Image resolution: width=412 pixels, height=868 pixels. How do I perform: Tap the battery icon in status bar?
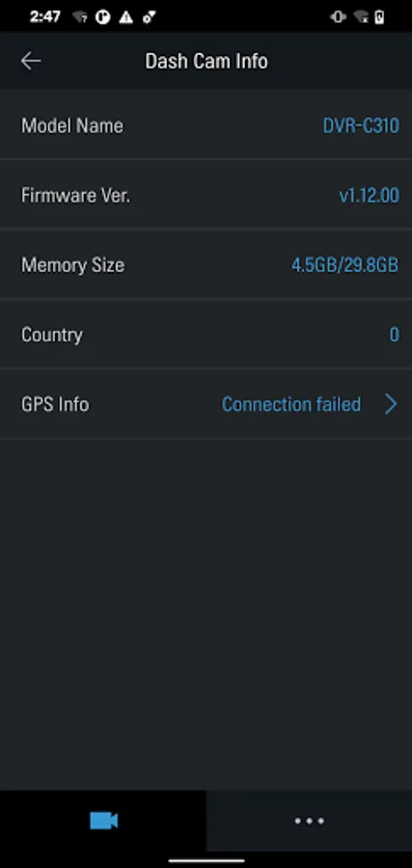[x=379, y=17]
